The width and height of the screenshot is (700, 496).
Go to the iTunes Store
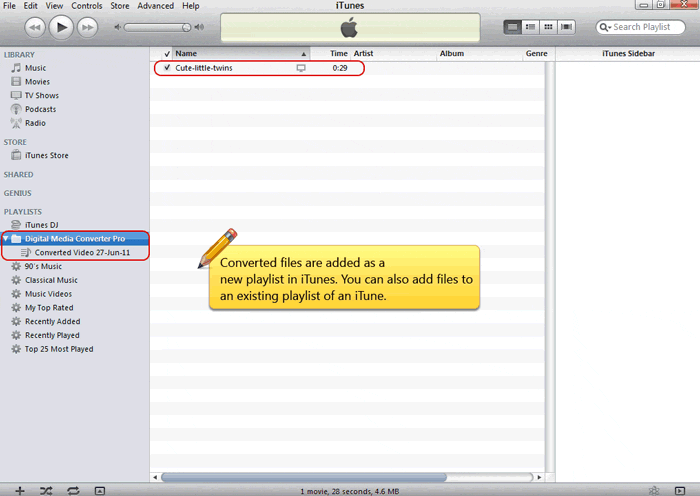[46, 156]
